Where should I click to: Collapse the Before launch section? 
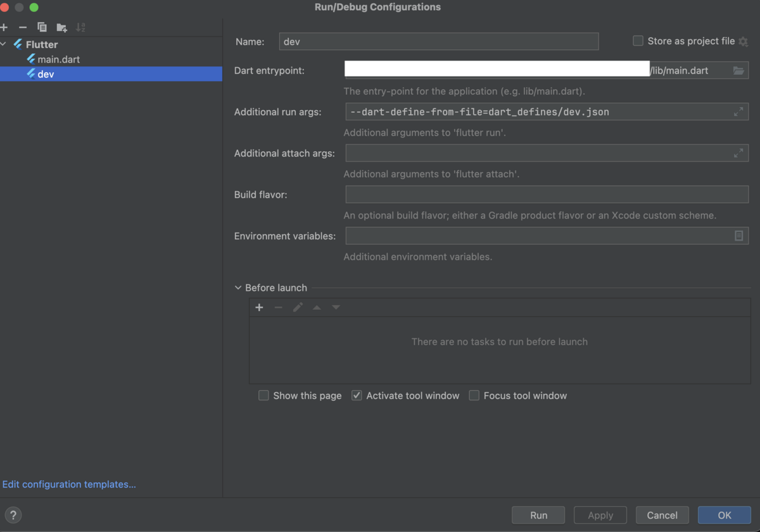click(x=238, y=288)
